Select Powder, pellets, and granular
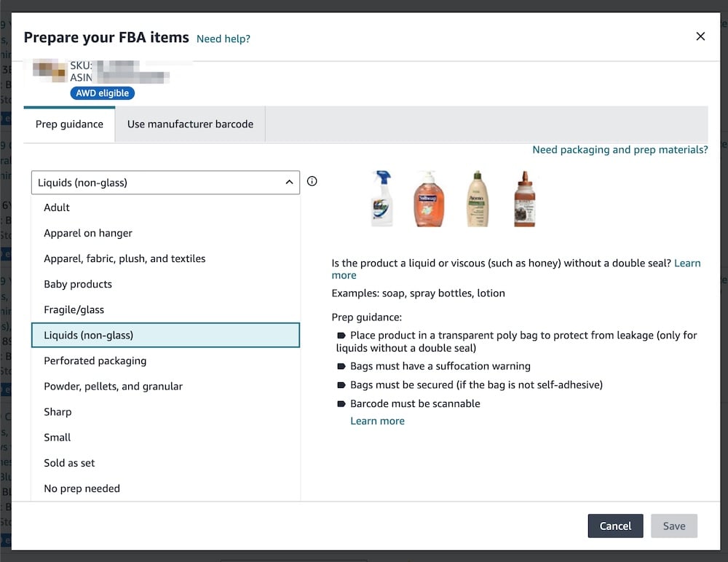728x562 pixels. (113, 386)
